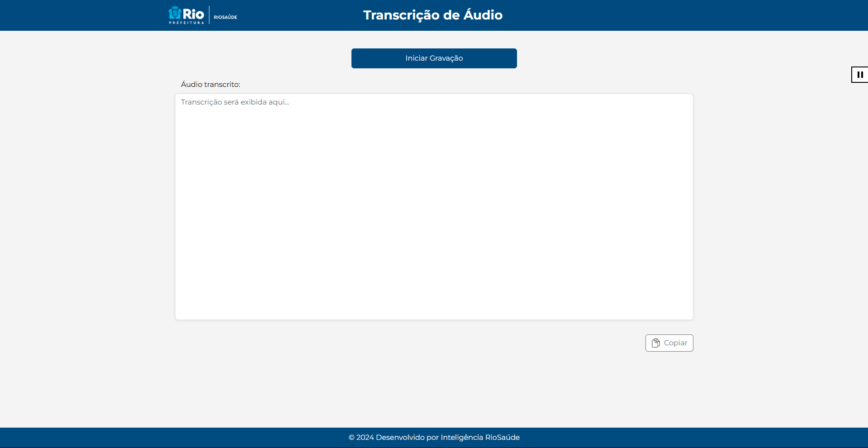Click the copyright notice in the footer bar
868x448 pixels.
(x=434, y=438)
